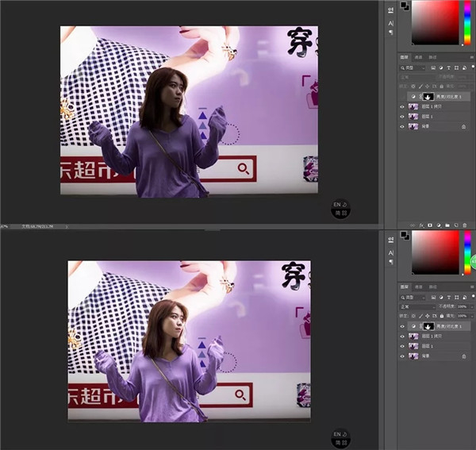Viewport: 476px width, 450px height.
Task: Toggle visibility of 图层 1 拷贝 in lower panel
Action: pyautogui.click(x=403, y=336)
